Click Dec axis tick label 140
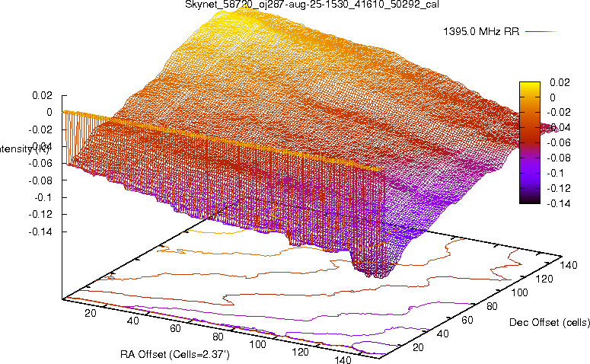 pos(569,266)
